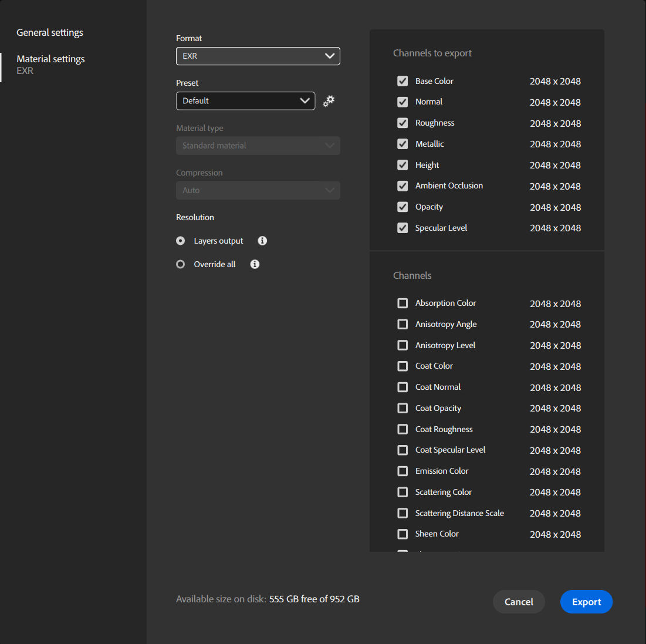
Task: Show info for Override all
Action: click(255, 264)
